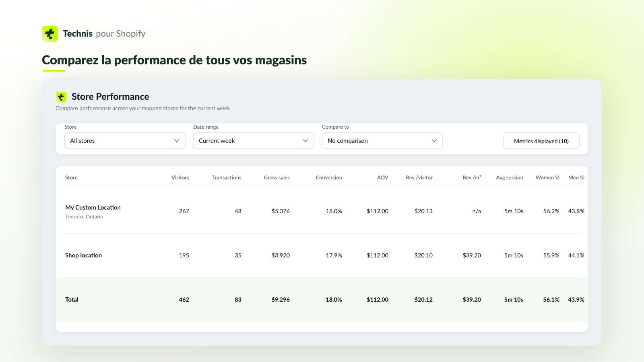
Task: Click conversion value 17.9%
Action: (334, 255)
